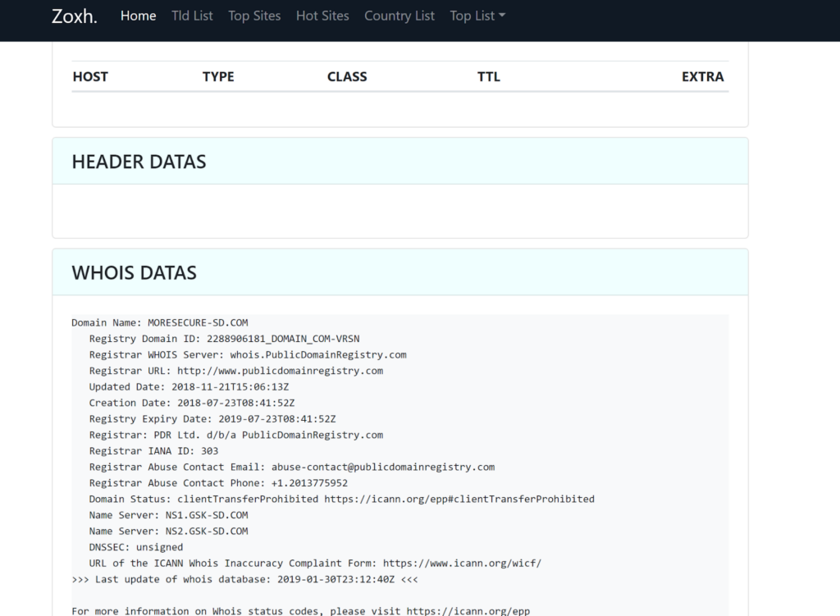Open the Tld List page
Viewport: 840px width, 616px height.
point(192,16)
